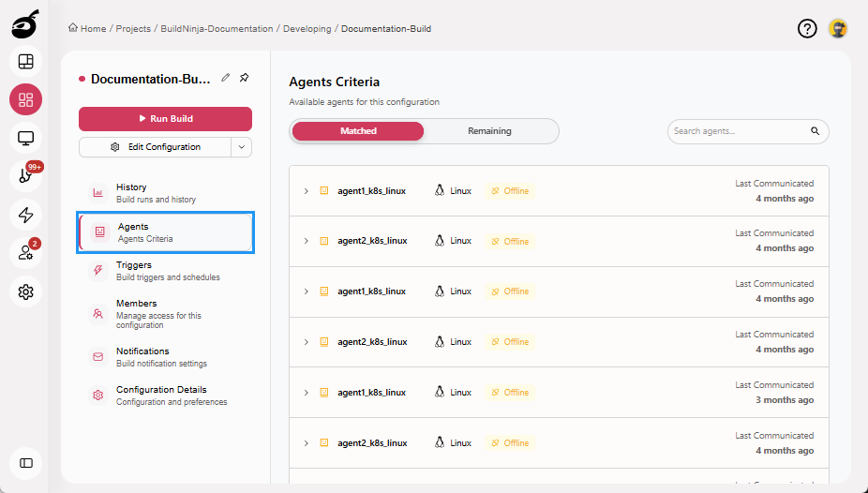Switch to the Matched agents tab

pyautogui.click(x=358, y=131)
